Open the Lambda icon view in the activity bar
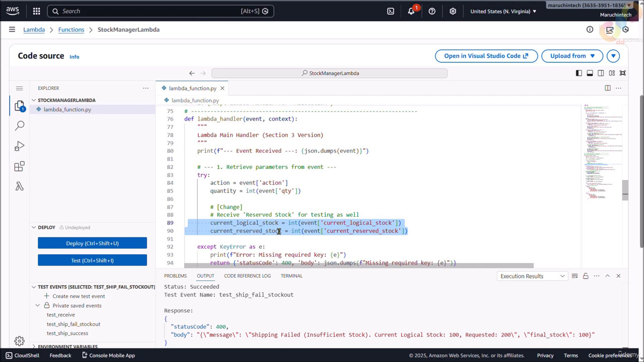644x362 pixels. (20, 187)
